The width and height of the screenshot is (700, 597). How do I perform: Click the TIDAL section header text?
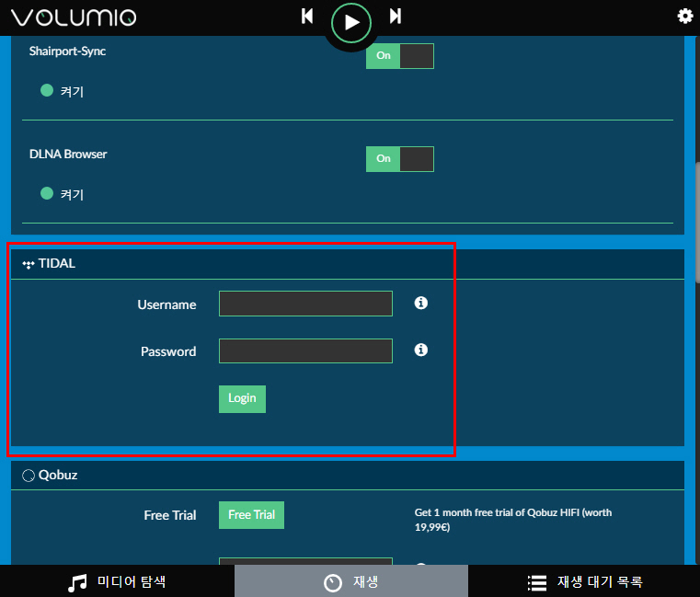click(x=57, y=263)
